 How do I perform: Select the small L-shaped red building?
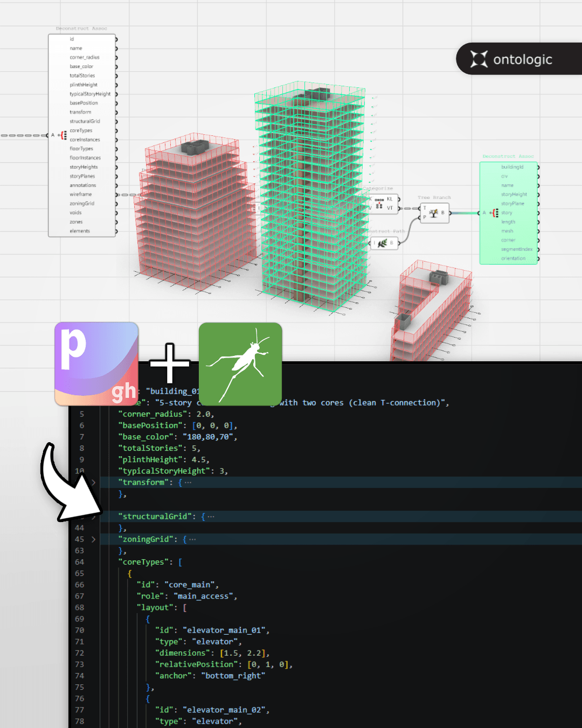[x=431, y=311]
